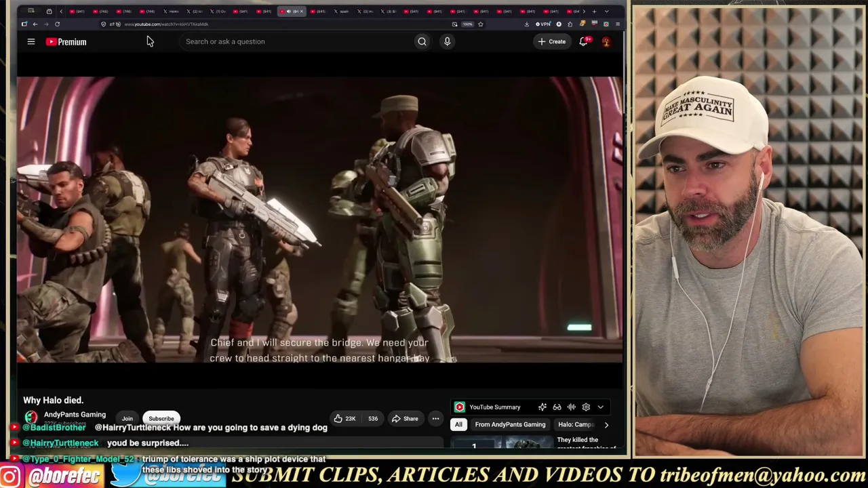Open AndyPants Gaming channel name link
The image size is (868, 488).
click(75, 415)
